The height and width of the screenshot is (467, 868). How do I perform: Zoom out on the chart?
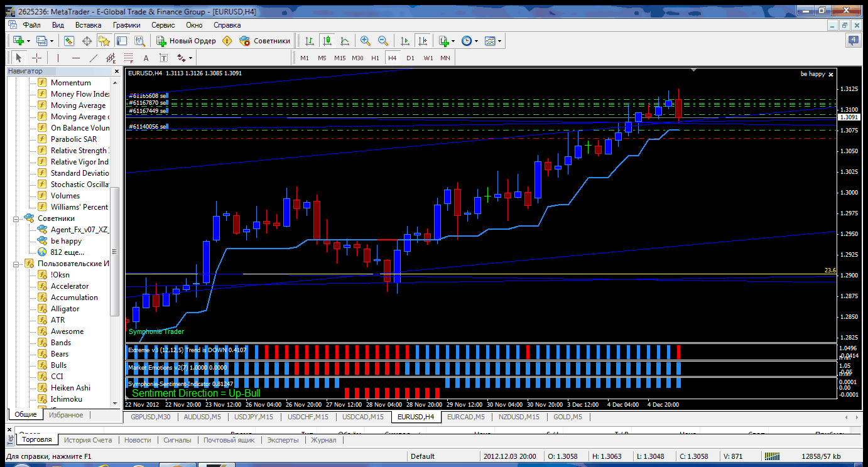coord(382,41)
